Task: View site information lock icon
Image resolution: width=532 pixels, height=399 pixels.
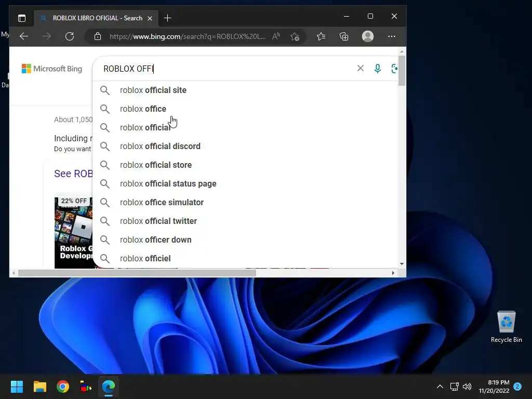Action: (98, 36)
